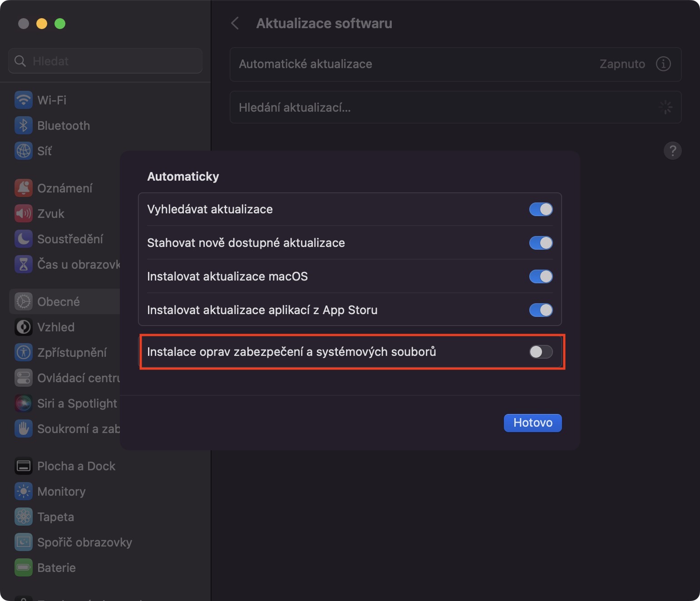Select the Síť globe icon
This screenshot has width=700, height=601.
click(24, 151)
